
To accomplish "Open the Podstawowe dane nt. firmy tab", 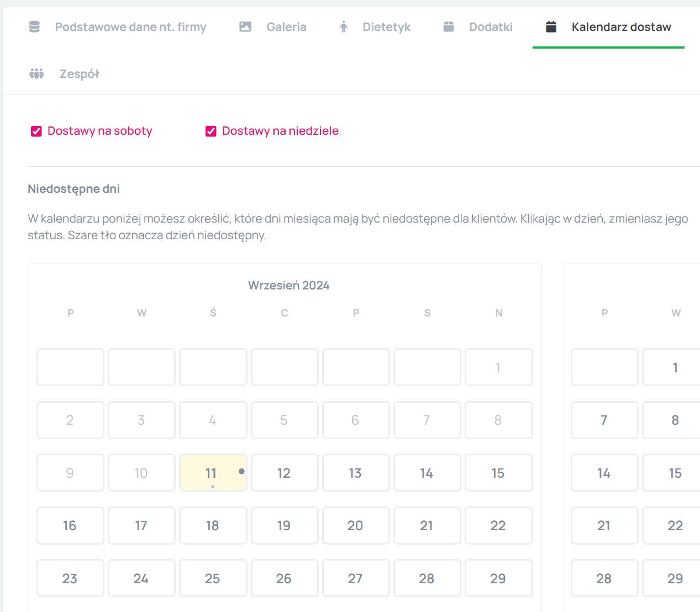I will coord(130,27).
